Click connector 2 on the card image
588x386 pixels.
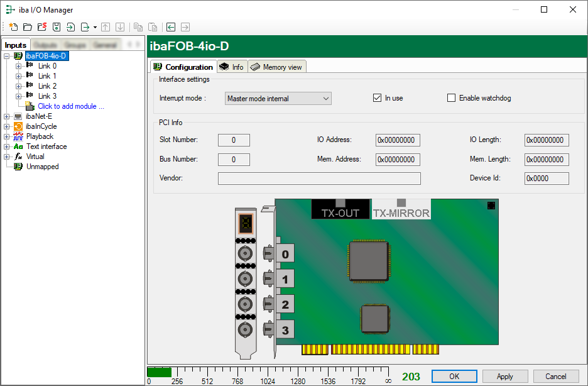(x=285, y=306)
